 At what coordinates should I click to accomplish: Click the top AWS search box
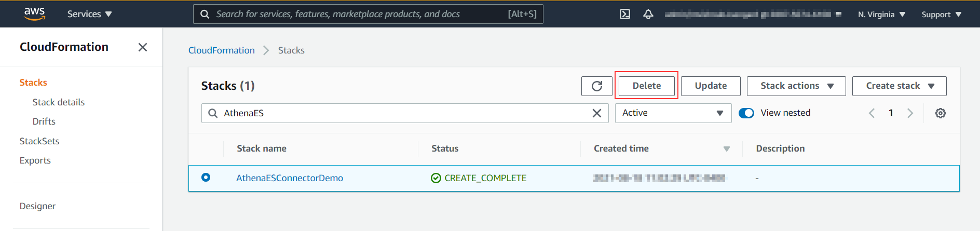368,14
